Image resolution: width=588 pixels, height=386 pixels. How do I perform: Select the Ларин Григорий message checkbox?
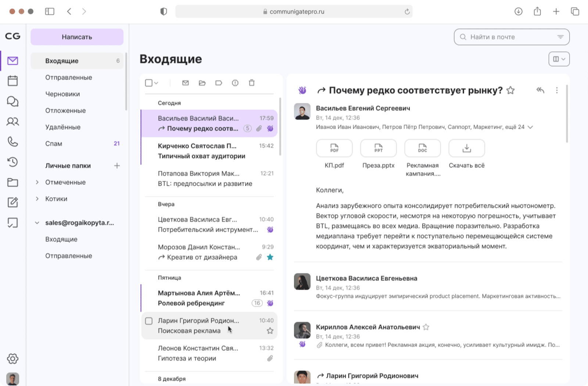(149, 321)
